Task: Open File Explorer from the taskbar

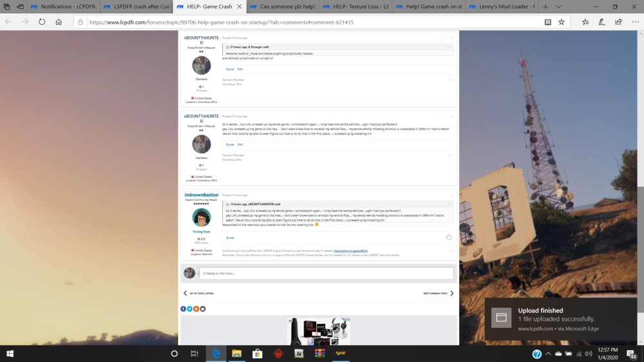Action: click(x=236, y=354)
